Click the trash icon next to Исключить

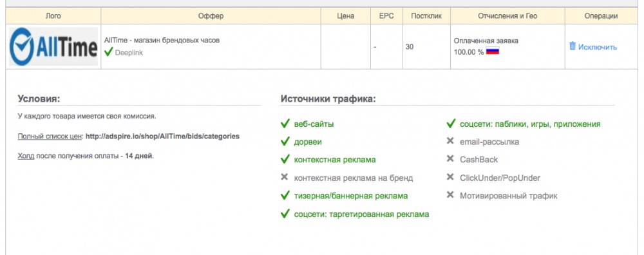(x=573, y=46)
